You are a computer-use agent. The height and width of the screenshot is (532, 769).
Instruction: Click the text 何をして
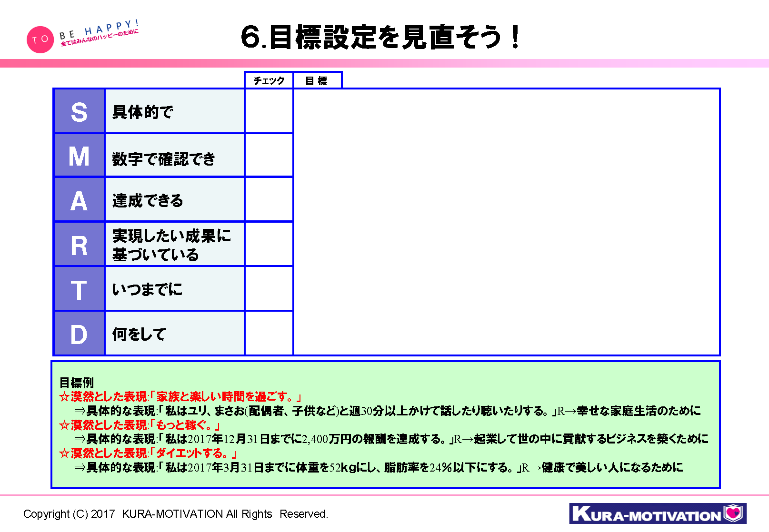click(x=139, y=334)
